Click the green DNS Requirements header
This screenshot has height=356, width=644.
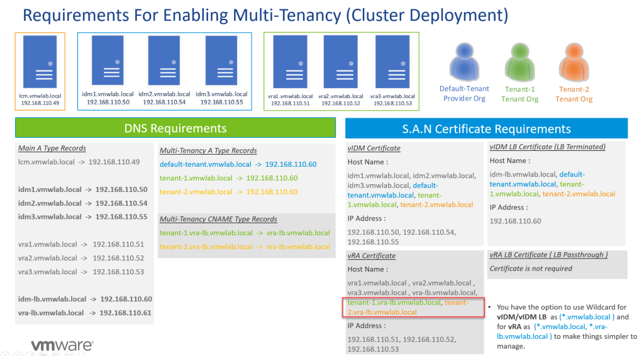click(x=175, y=128)
